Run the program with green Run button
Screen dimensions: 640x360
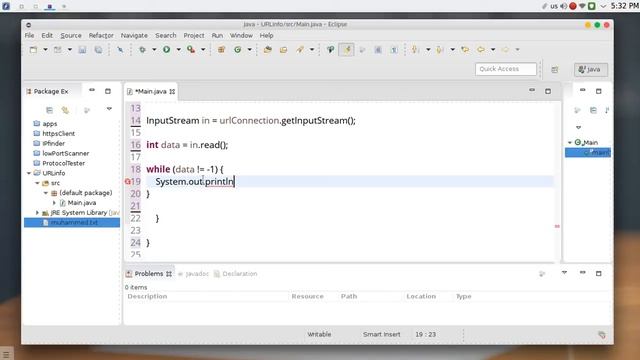point(167,50)
